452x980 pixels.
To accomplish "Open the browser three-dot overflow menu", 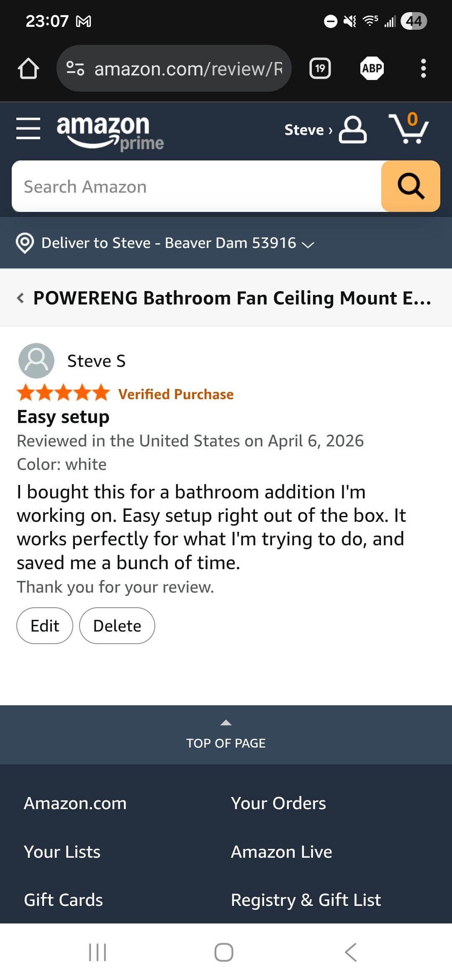I will point(424,68).
